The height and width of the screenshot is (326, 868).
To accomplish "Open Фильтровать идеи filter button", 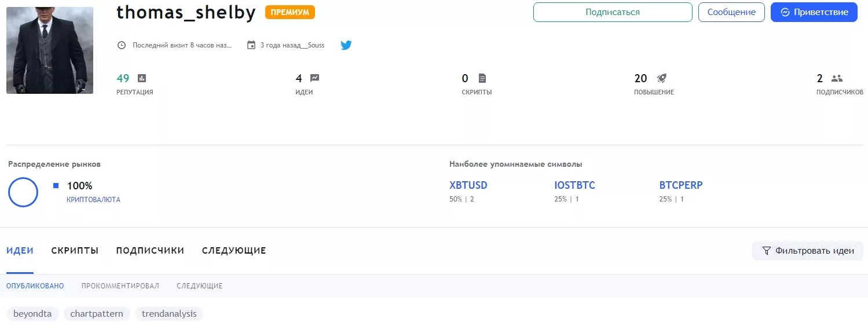I will (x=807, y=251).
